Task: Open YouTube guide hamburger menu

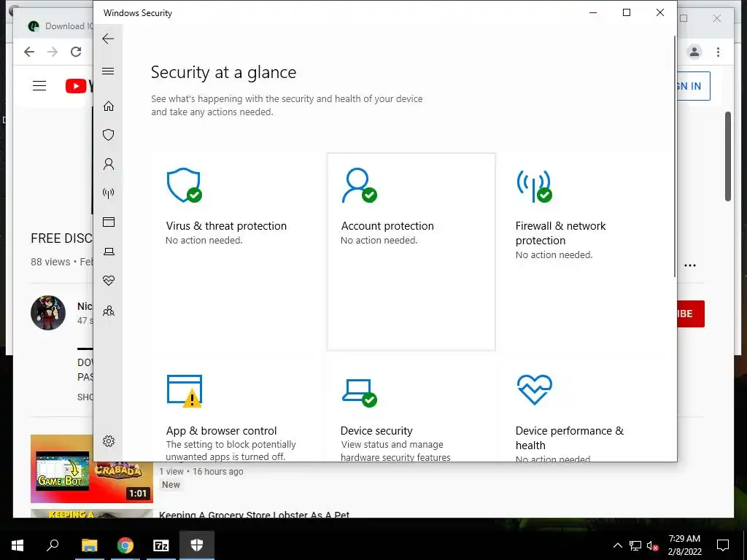Action: point(39,86)
